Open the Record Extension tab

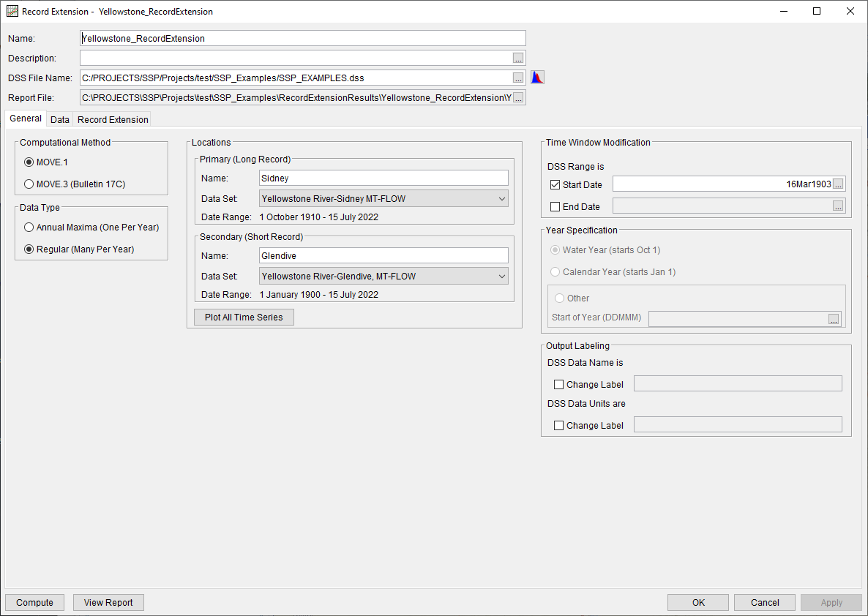coord(113,120)
